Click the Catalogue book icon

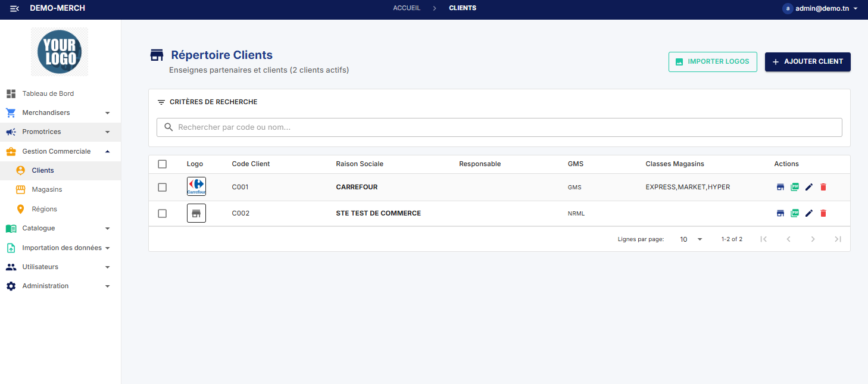pyautogui.click(x=11, y=228)
